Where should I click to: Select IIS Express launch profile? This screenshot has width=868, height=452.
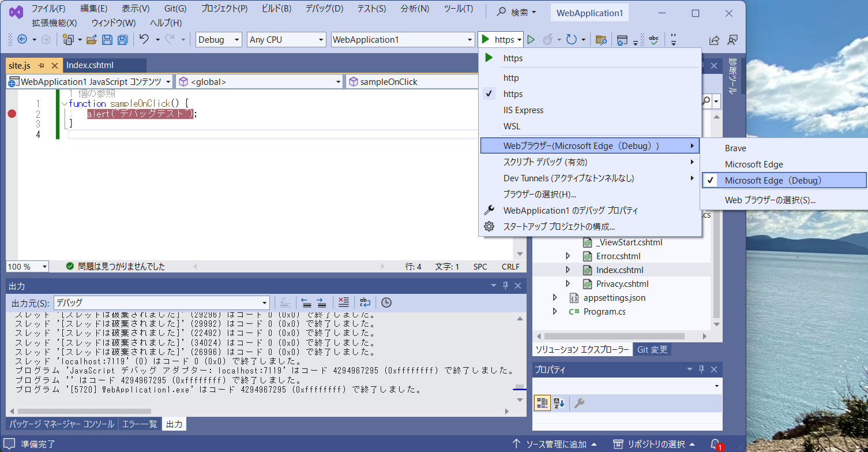pos(589,110)
